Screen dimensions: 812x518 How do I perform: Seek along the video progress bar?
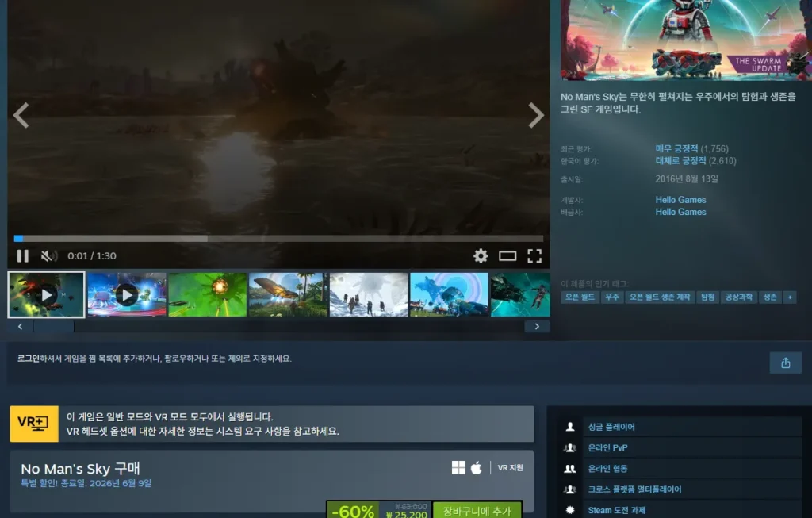278,239
